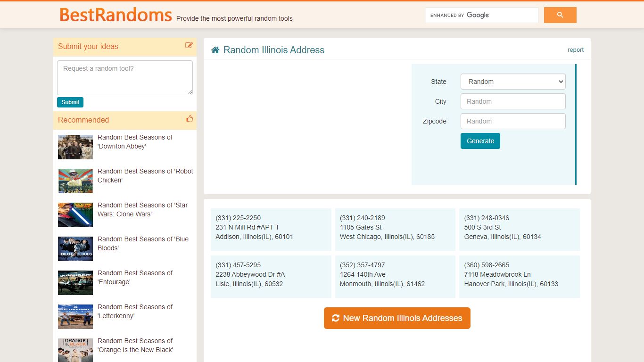Open the Orange Is the New Black thumbnail
Screen dimensions: 644x362
[75, 350]
